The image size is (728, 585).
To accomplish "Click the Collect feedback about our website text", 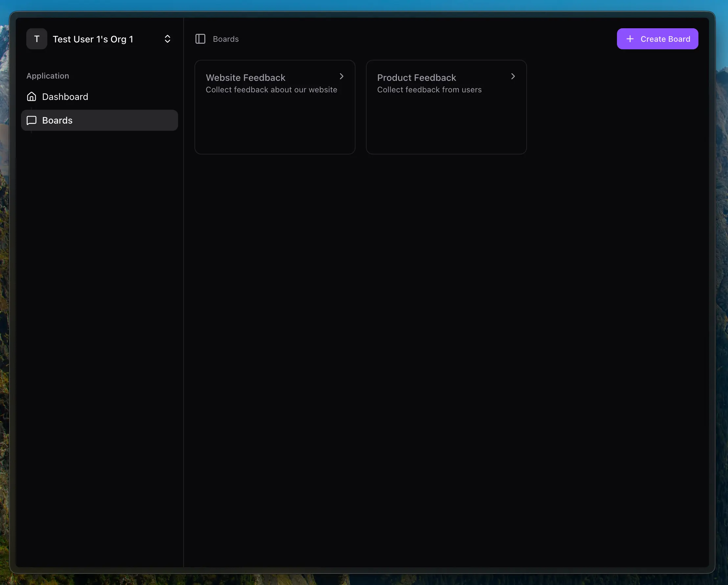I will (x=271, y=89).
